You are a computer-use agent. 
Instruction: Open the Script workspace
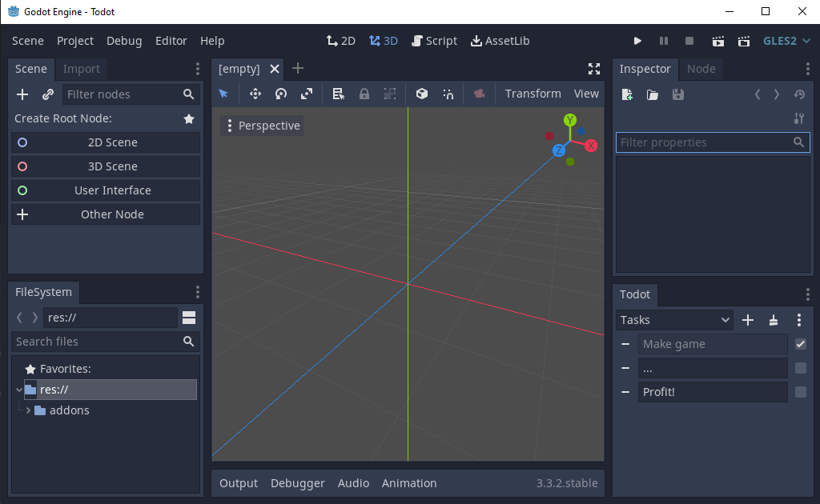click(x=434, y=41)
